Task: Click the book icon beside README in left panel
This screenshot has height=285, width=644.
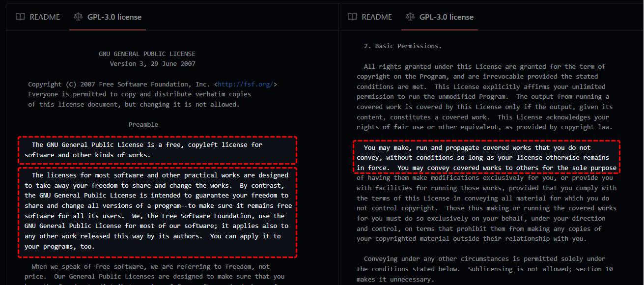Action: point(20,17)
